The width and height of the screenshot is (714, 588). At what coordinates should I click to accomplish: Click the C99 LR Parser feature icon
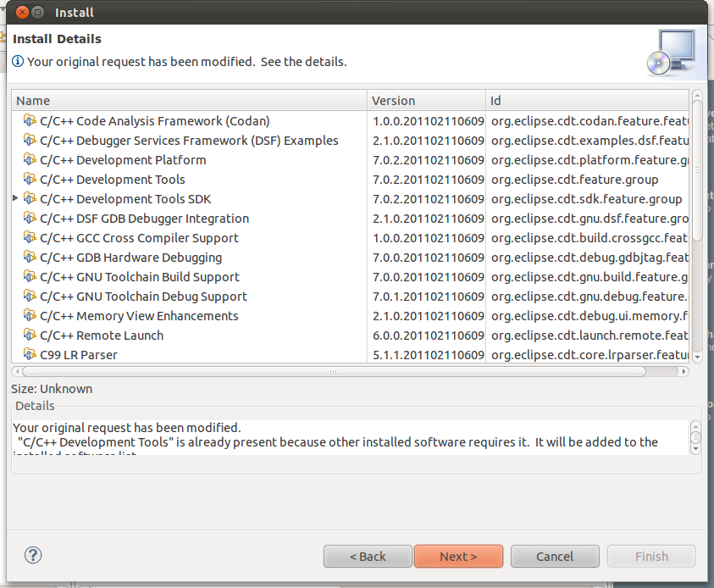(30, 355)
